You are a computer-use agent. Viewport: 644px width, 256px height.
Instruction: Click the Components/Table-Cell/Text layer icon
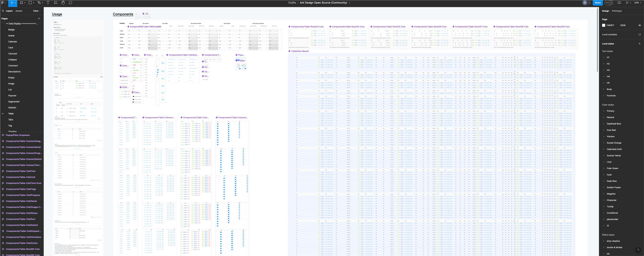3,171
